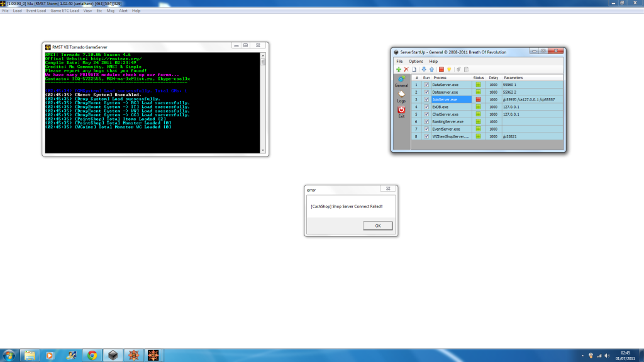Image resolution: width=644 pixels, height=362 pixels.
Task: Open Google Chrome from the taskbar
Action: pyautogui.click(x=92, y=355)
